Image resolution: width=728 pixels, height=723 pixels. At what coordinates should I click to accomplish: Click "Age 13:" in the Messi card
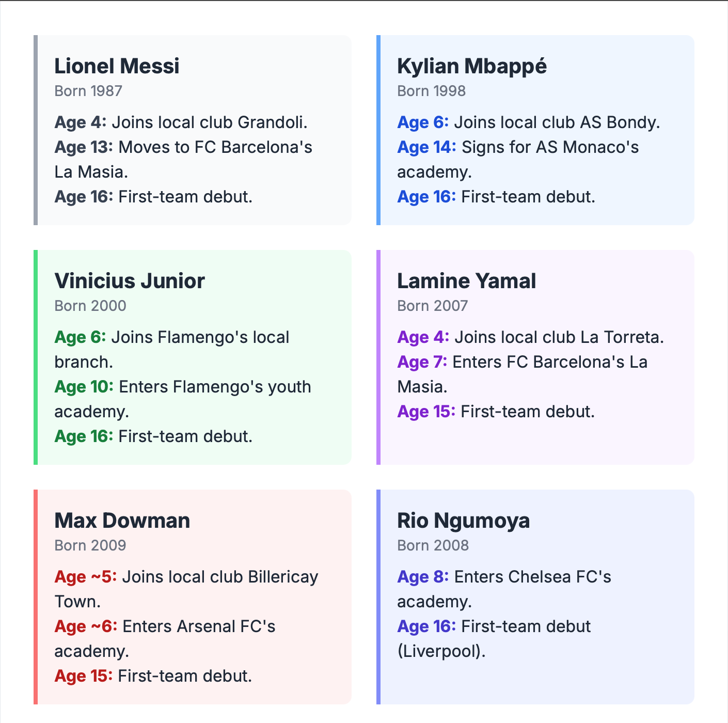pos(83,147)
